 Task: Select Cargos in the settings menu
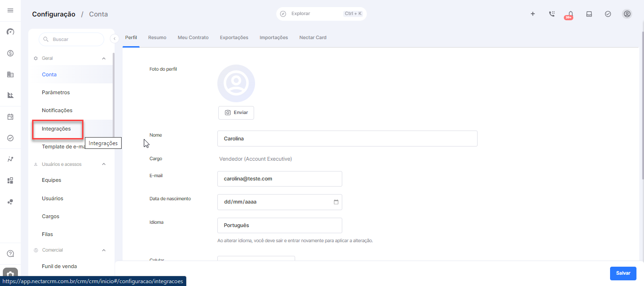point(71,216)
